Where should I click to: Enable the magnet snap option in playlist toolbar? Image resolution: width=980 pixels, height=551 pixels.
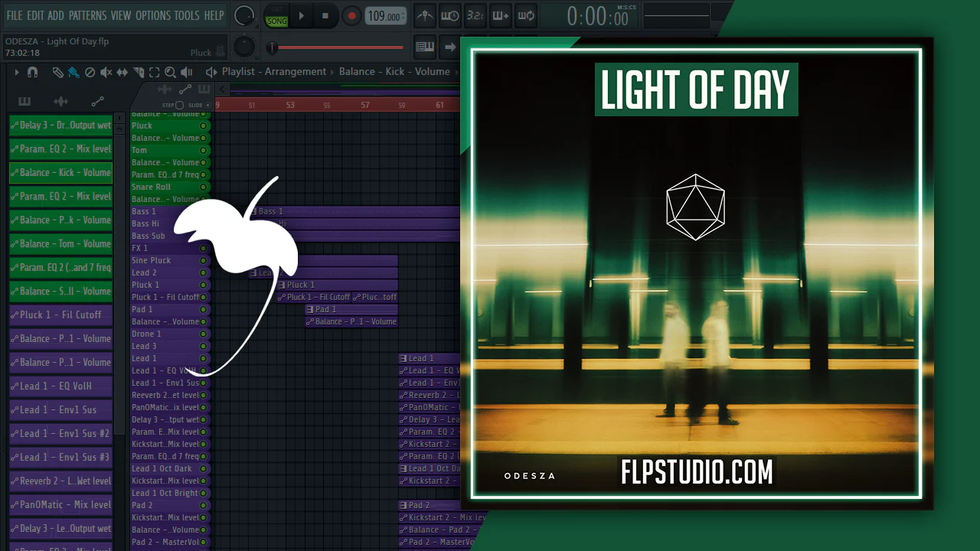coord(32,72)
